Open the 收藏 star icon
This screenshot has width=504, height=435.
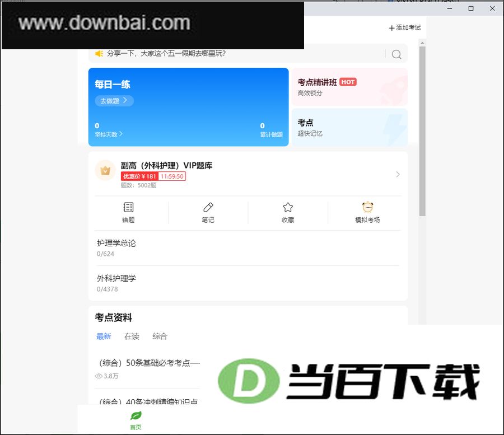(288, 207)
